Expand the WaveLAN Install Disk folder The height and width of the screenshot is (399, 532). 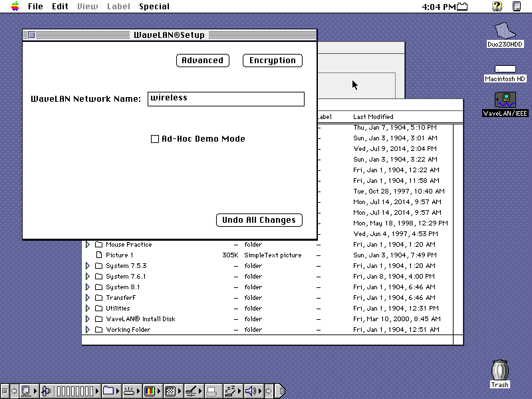88,319
